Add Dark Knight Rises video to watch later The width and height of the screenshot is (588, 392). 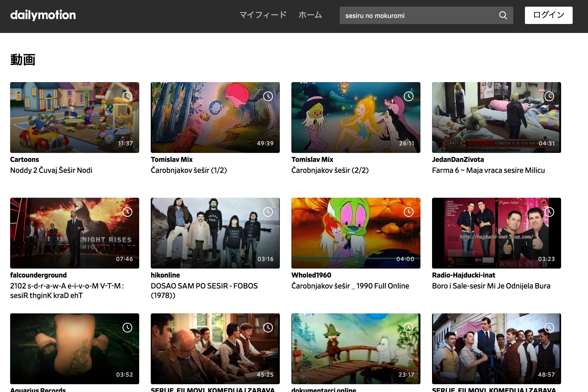pos(127,212)
